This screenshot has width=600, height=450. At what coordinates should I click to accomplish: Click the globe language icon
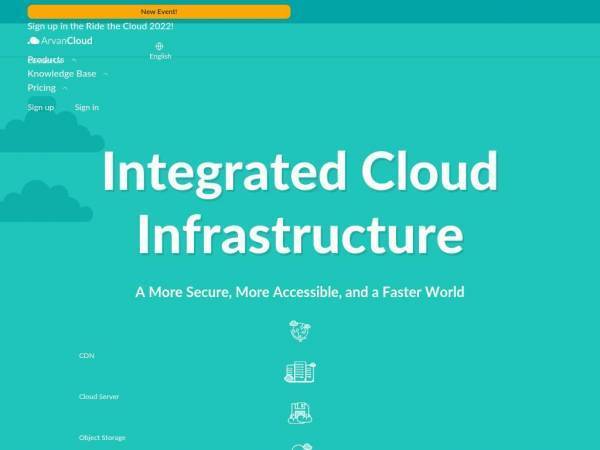(160, 46)
